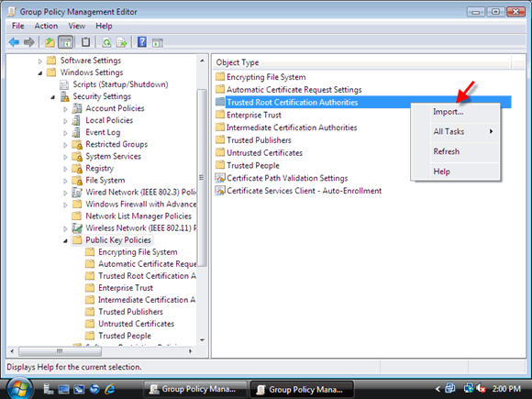The image size is (532, 399).
Task: Open All Tasks submenu in context menu
Action: coord(455,132)
